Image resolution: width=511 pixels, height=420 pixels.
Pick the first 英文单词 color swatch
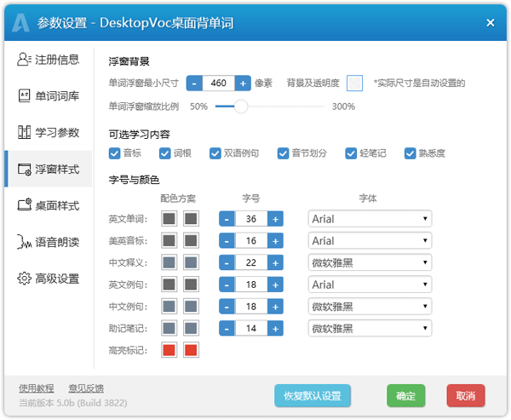tap(169, 219)
